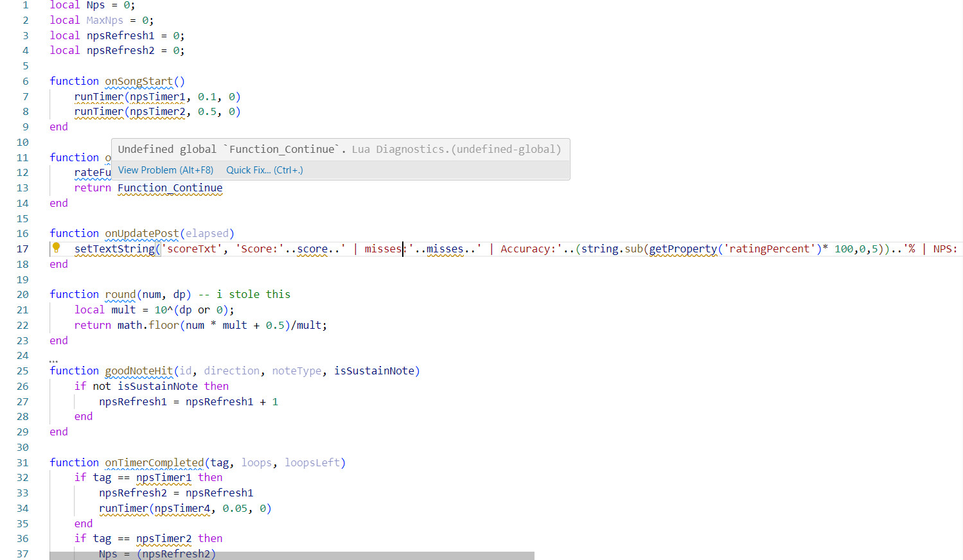This screenshot has width=963, height=560.
Task: Click the onTimerCompleted function name
Action: tap(154, 462)
